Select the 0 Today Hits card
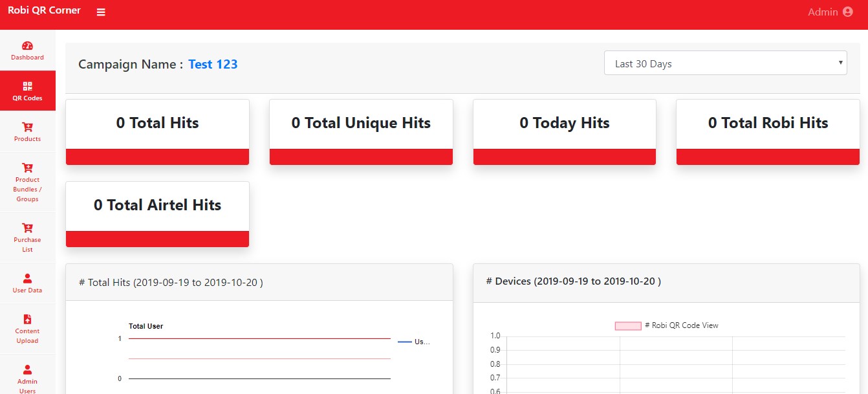 [x=565, y=132]
